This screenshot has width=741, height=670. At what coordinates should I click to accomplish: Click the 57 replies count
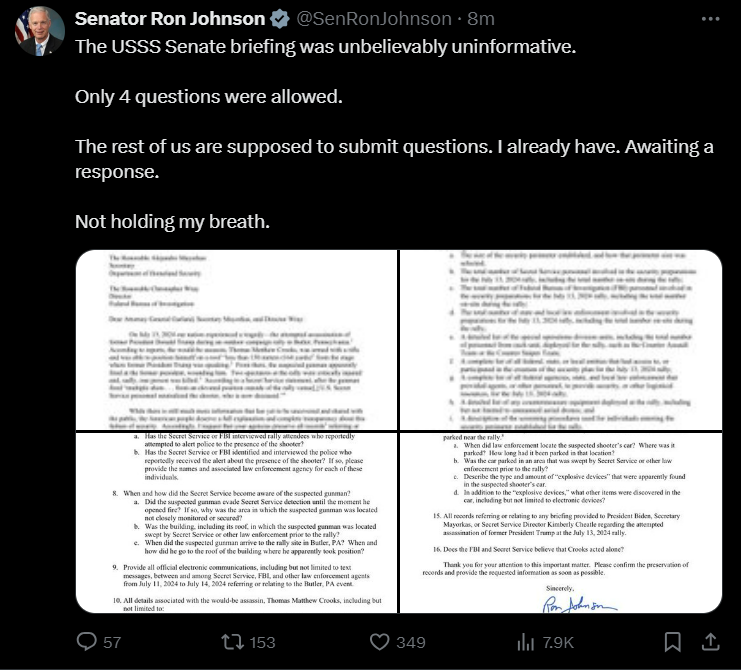112,642
